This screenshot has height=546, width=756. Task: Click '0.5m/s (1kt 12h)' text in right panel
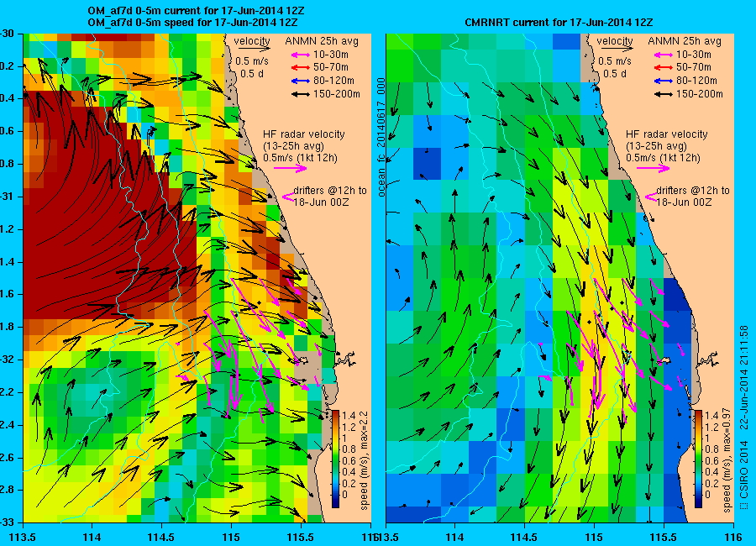pos(664,158)
